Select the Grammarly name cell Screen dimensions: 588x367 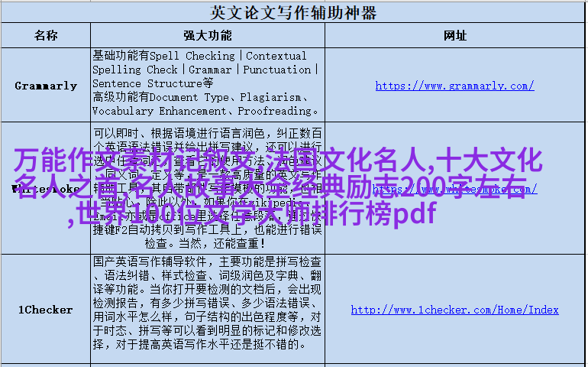(46, 86)
